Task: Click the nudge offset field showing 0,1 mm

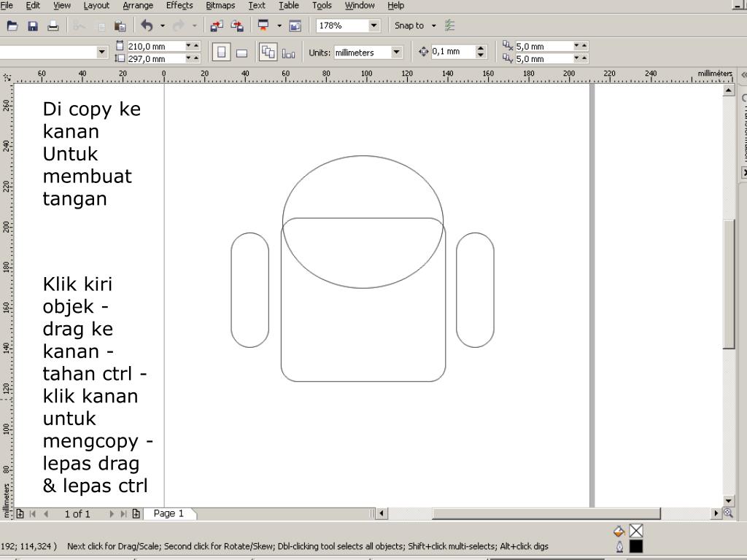Action: click(x=453, y=52)
